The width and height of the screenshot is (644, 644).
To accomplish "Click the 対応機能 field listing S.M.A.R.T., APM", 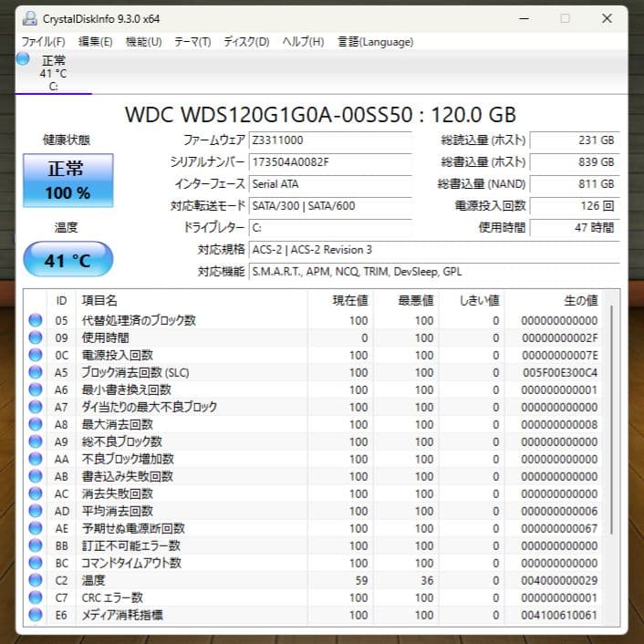I will pos(434,272).
